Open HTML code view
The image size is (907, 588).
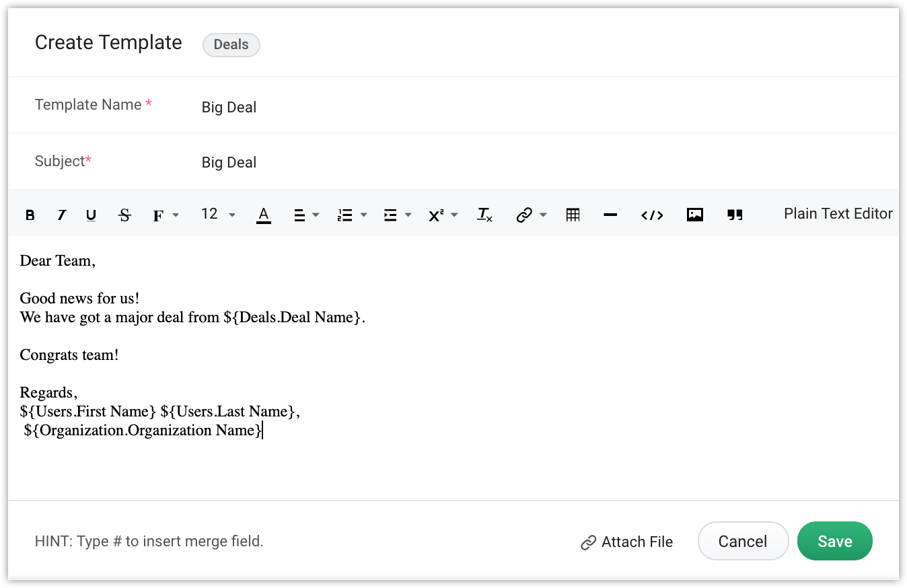click(652, 215)
